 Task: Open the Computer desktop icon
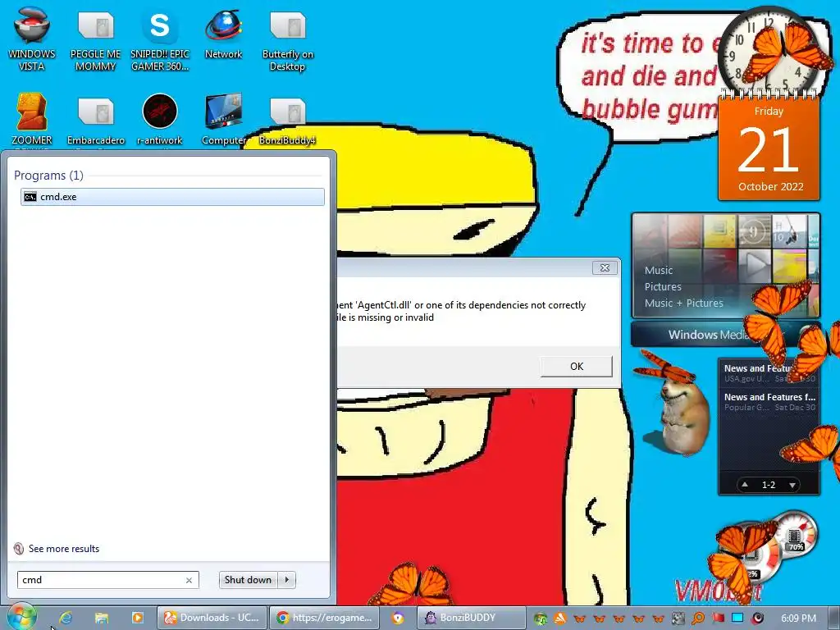(x=223, y=119)
